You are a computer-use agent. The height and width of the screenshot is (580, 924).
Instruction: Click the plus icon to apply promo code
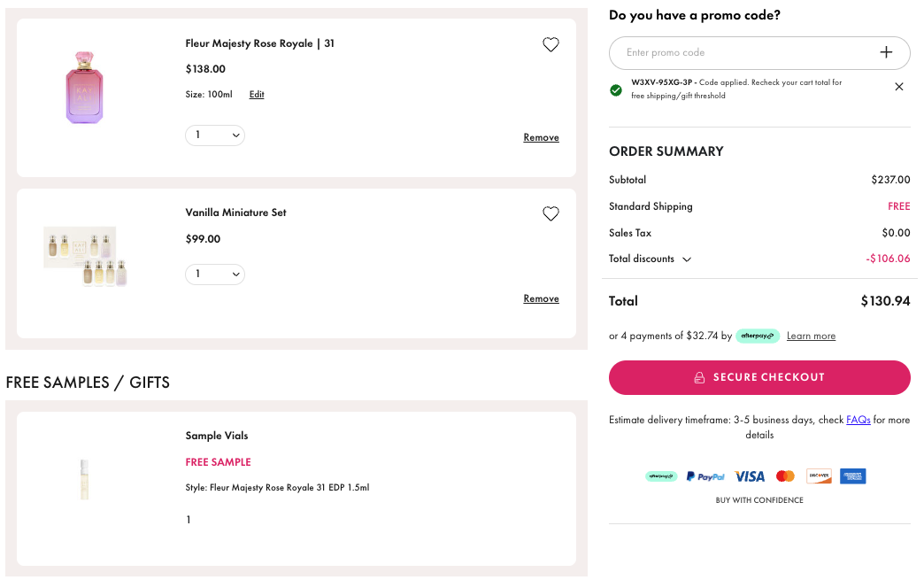(886, 53)
